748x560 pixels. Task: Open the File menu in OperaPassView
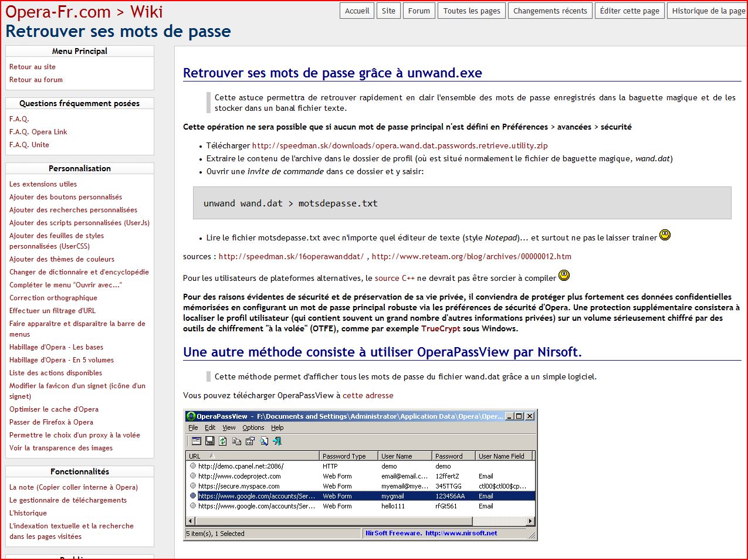pyautogui.click(x=193, y=427)
